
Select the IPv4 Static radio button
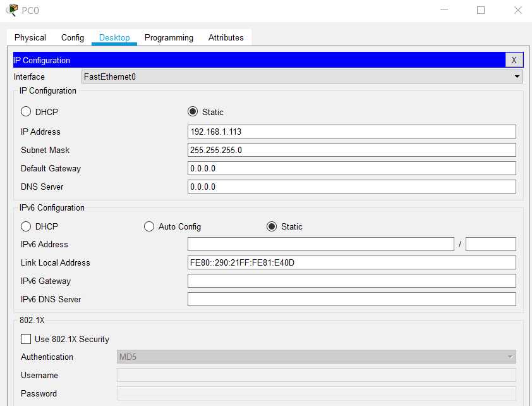(193, 112)
